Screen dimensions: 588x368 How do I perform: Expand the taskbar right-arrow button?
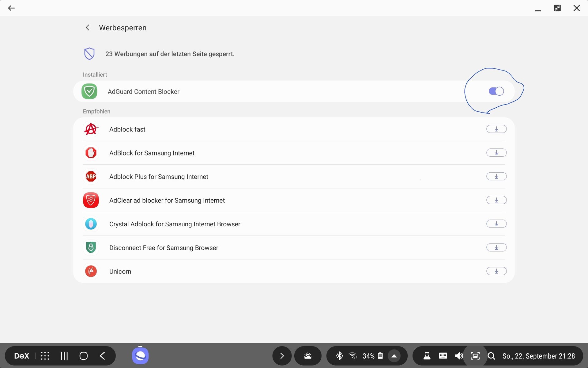pos(282,356)
